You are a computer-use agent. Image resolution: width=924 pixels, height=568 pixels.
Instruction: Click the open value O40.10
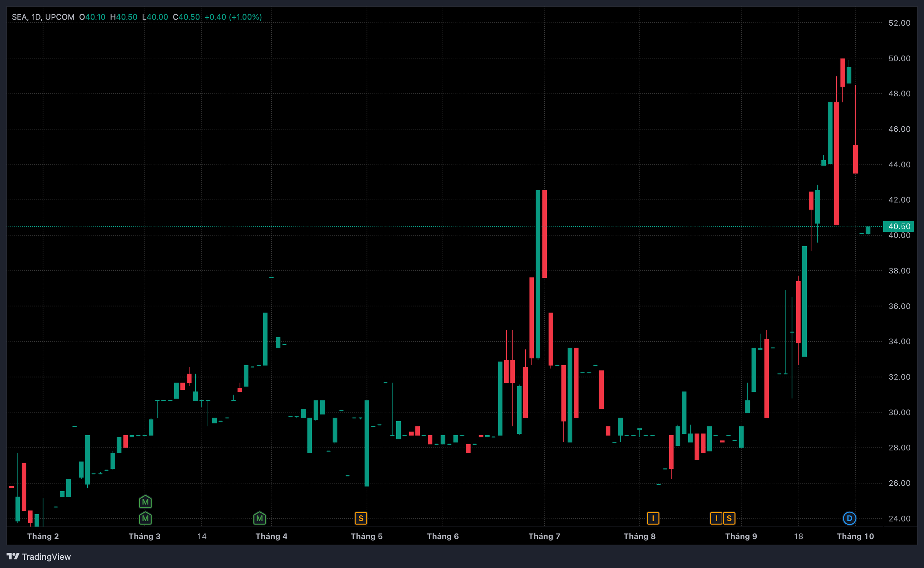tap(92, 17)
